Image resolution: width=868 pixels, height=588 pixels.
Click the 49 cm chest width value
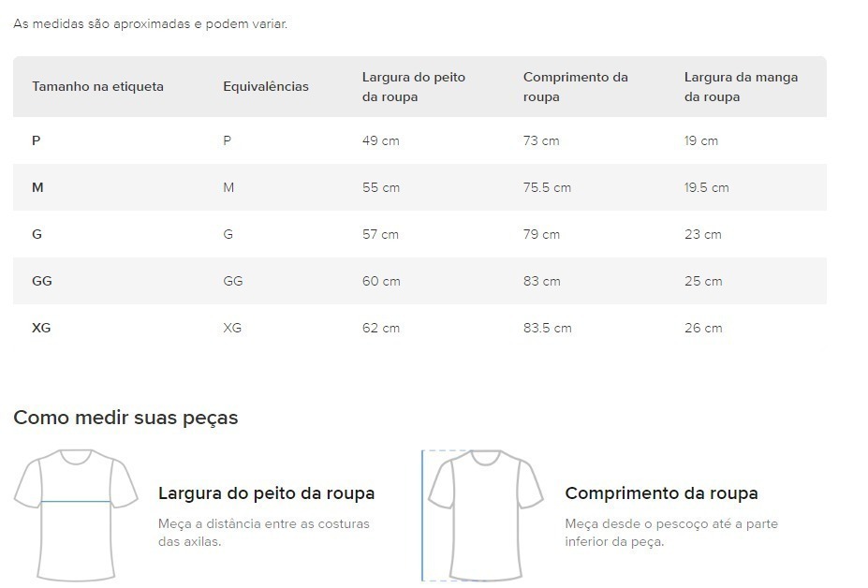point(381,140)
